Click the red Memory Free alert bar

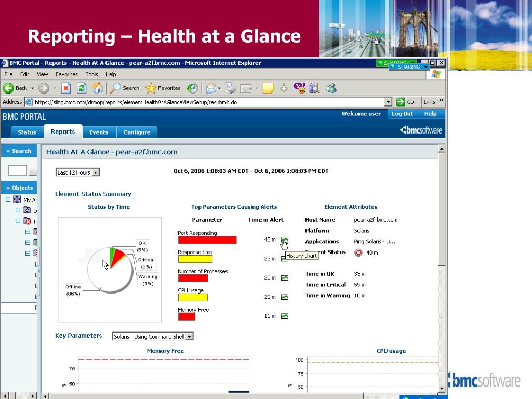click(187, 316)
